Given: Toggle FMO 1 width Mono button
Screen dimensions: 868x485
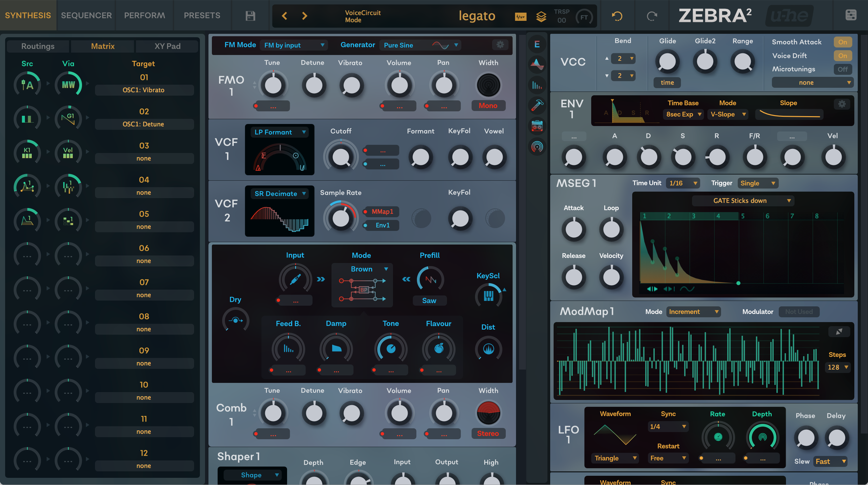Looking at the screenshot, I should coord(488,106).
